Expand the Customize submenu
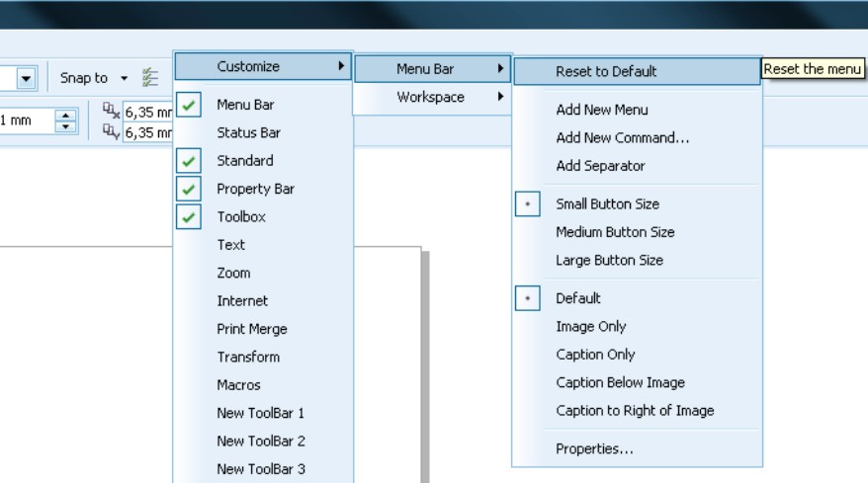 point(264,66)
